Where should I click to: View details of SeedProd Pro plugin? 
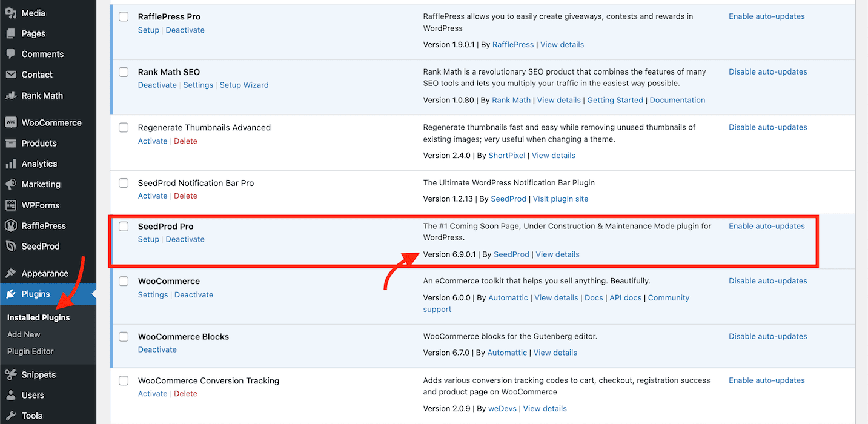[558, 254]
